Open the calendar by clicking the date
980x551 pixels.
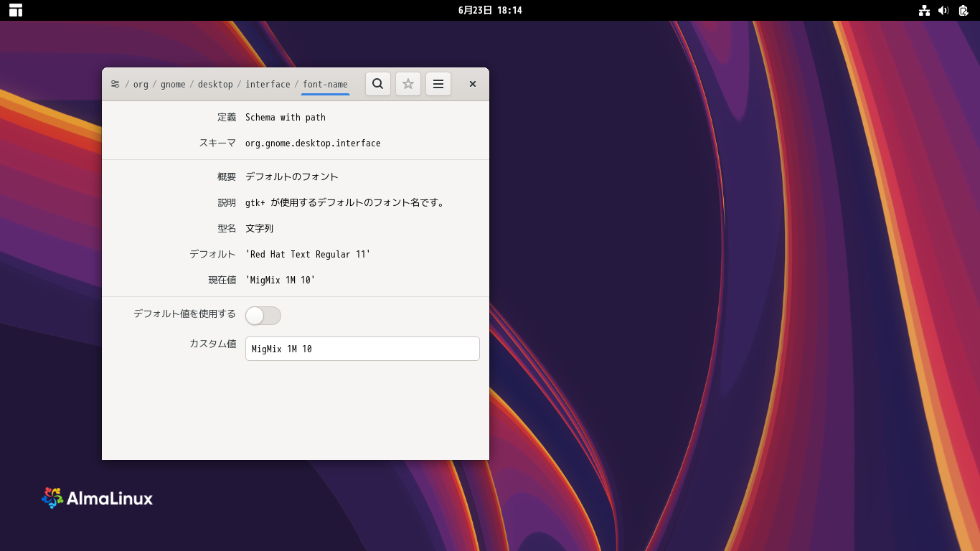tap(489, 10)
